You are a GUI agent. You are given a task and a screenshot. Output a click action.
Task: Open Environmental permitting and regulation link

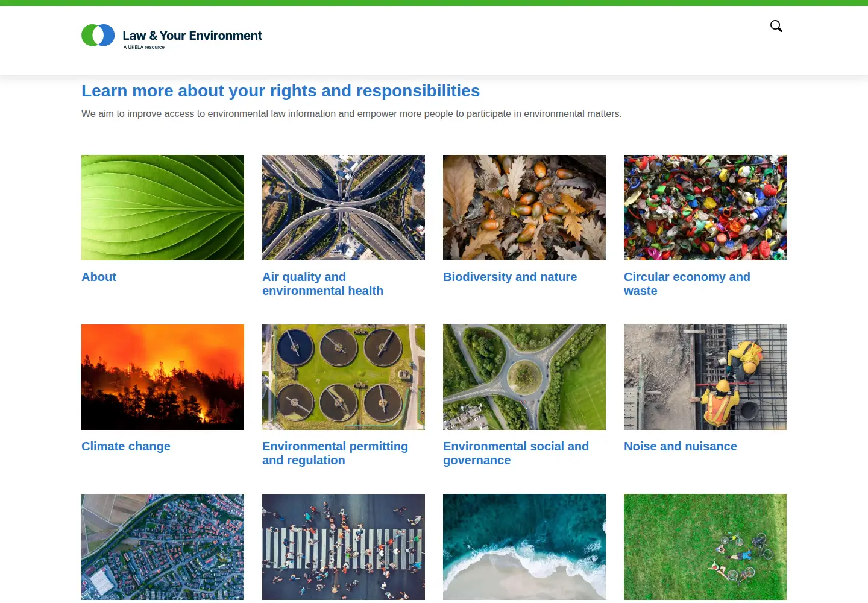pyautogui.click(x=335, y=453)
